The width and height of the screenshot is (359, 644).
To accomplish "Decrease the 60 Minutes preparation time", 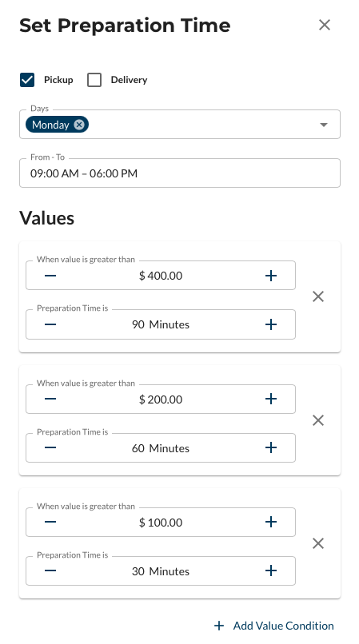I will point(50,447).
